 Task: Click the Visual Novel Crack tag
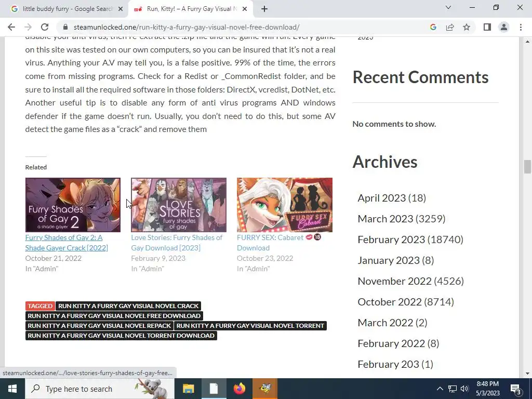pyautogui.click(x=128, y=305)
